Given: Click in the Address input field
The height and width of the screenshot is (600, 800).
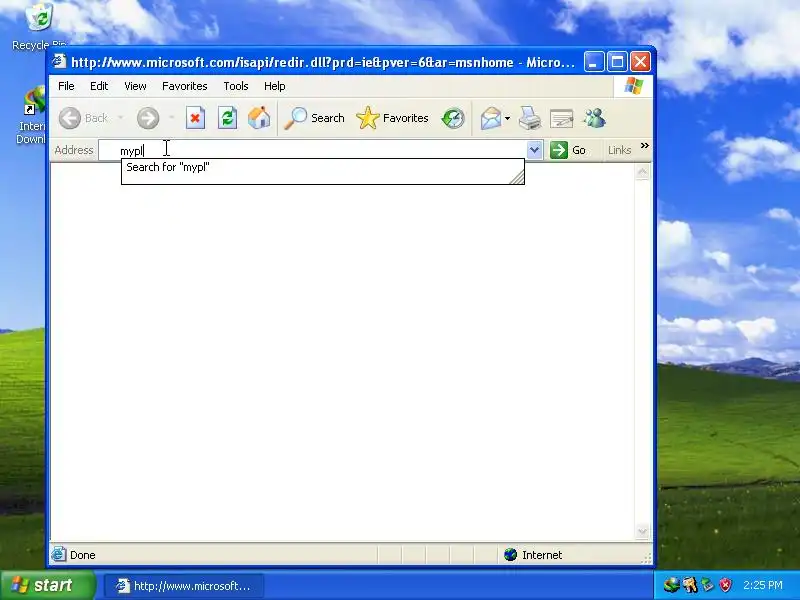Looking at the screenshot, I should 312,150.
